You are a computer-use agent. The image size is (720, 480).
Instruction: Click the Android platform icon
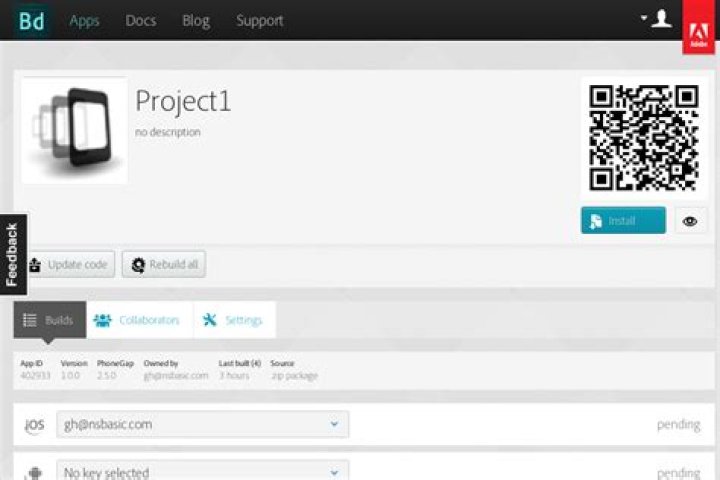pos(34,471)
